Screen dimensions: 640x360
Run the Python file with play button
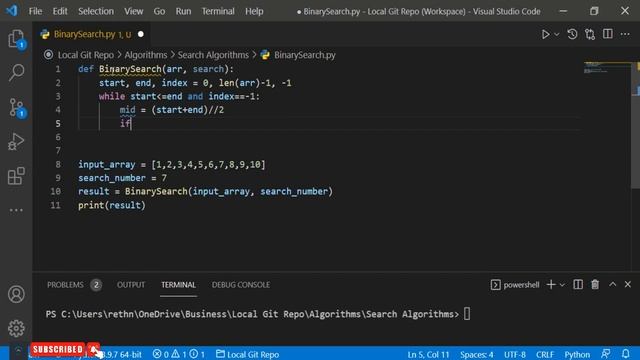point(545,34)
